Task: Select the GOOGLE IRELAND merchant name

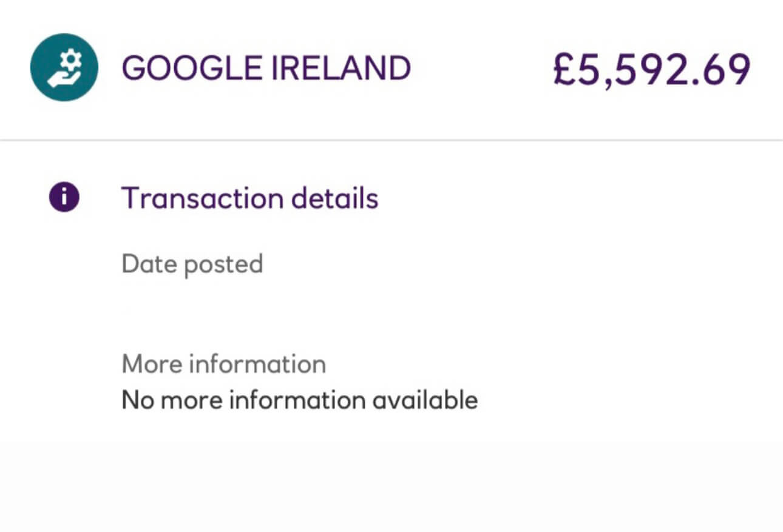Action: click(x=266, y=68)
